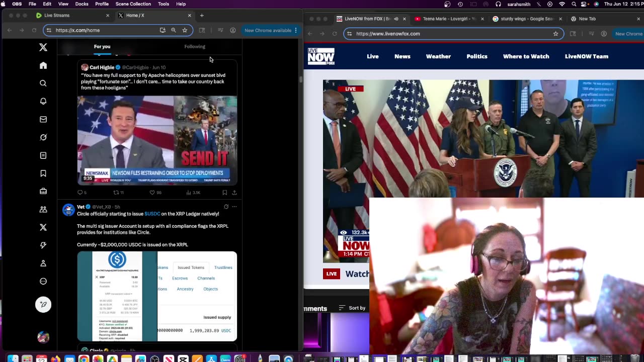This screenshot has height=362, width=644.
Task: Click LiveNOW nav link LiveNOW Team
Action: (587, 56)
